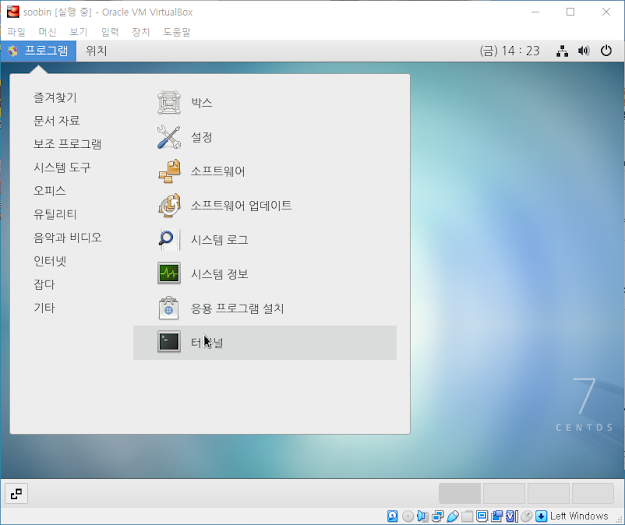Select 잡다 category
The width and height of the screenshot is (625, 525).
[44, 284]
